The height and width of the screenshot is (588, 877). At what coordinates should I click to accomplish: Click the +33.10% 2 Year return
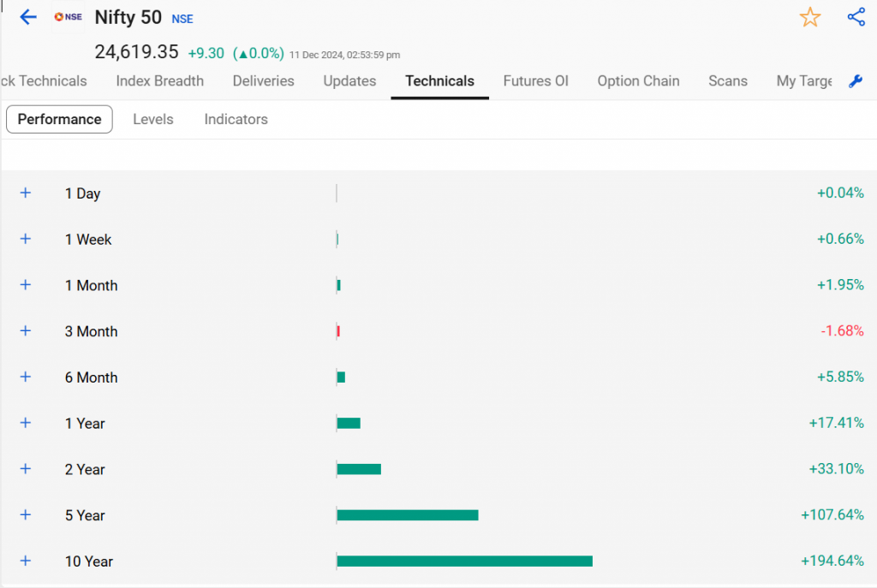click(836, 468)
